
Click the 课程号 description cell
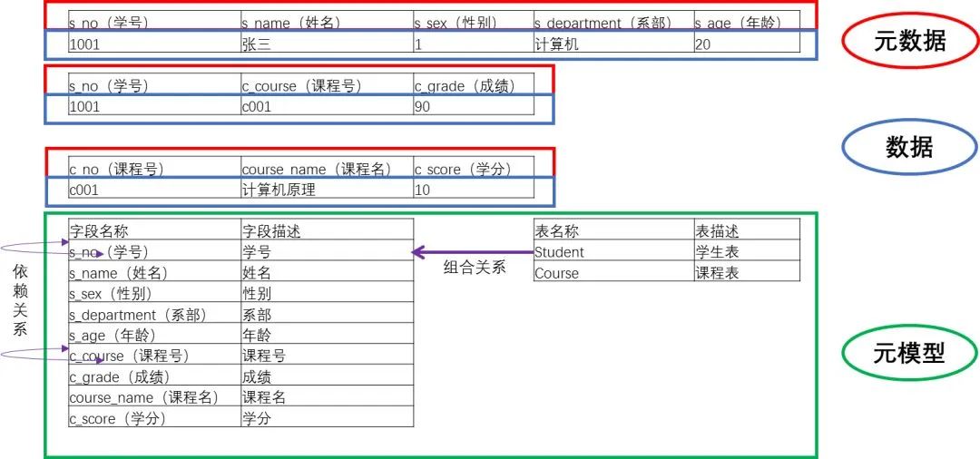(x=327, y=354)
